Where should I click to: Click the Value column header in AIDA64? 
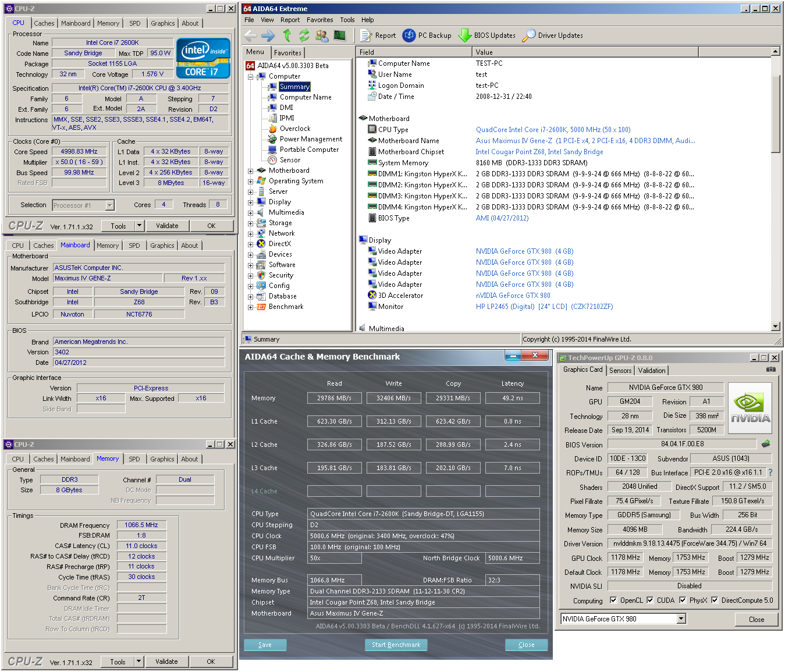point(585,52)
